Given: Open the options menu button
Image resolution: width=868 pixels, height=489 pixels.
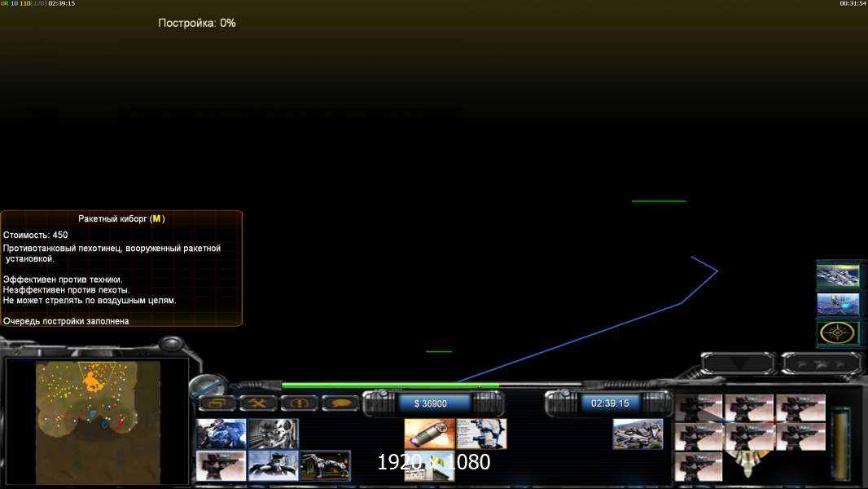Looking at the screenshot, I should pyautogui.click(x=217, y=403).
